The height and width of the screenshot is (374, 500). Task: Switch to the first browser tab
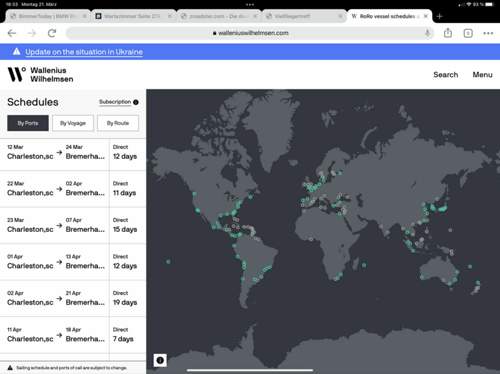pyautogui.click(x=48, y=16)
